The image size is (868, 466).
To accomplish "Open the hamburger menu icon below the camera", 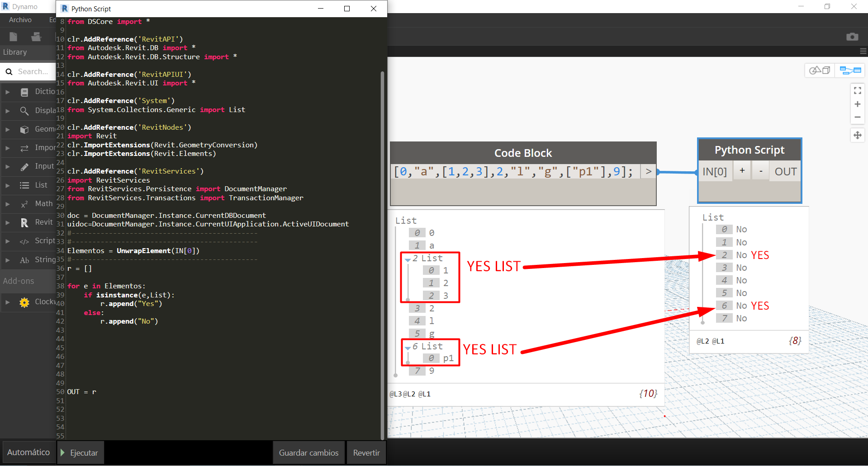I will coord(863,51).
